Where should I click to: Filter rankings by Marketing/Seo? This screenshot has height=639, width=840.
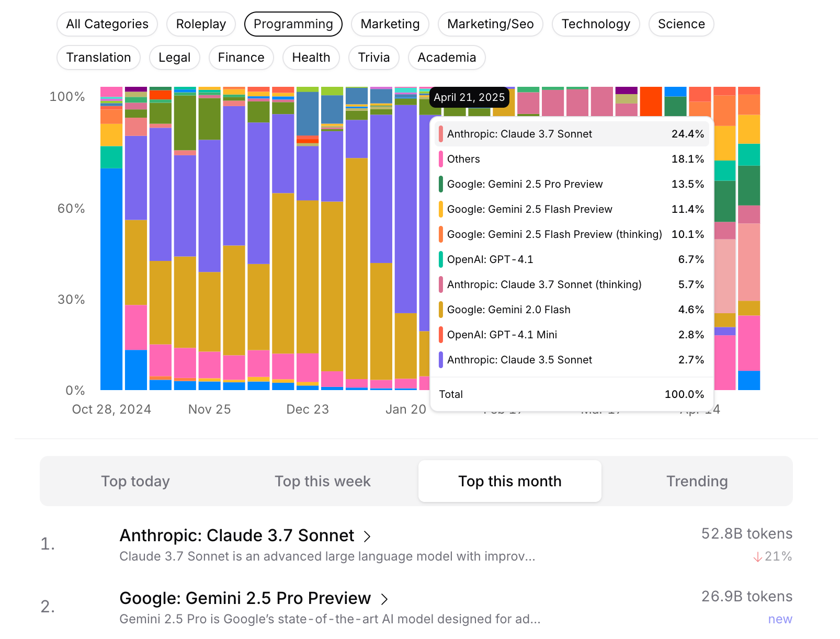(490, 24)
